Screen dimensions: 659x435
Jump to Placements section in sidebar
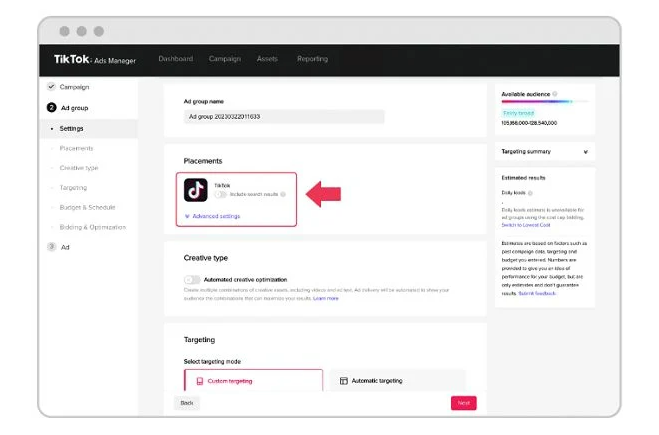76,148
